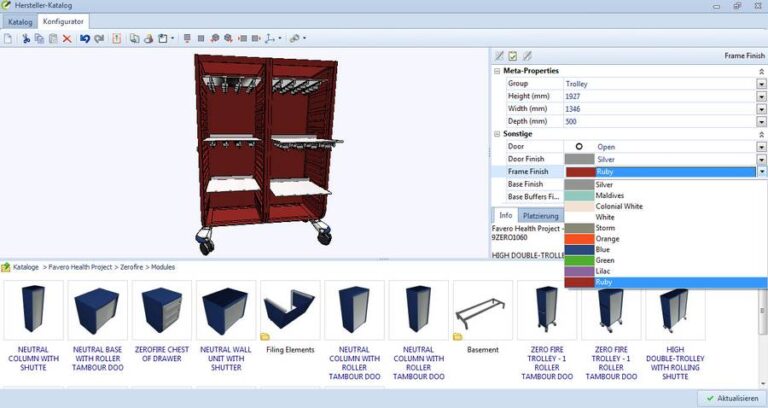Click the double chevron beside Meta-Properties

pyautogui.click(x=762, y=72)
